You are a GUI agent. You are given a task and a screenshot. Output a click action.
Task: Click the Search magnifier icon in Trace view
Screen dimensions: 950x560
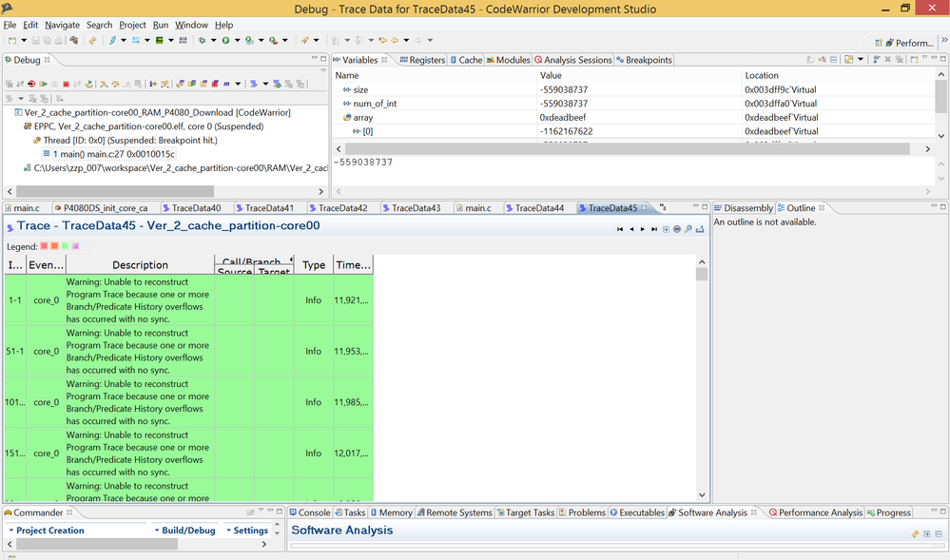(688, 229)
